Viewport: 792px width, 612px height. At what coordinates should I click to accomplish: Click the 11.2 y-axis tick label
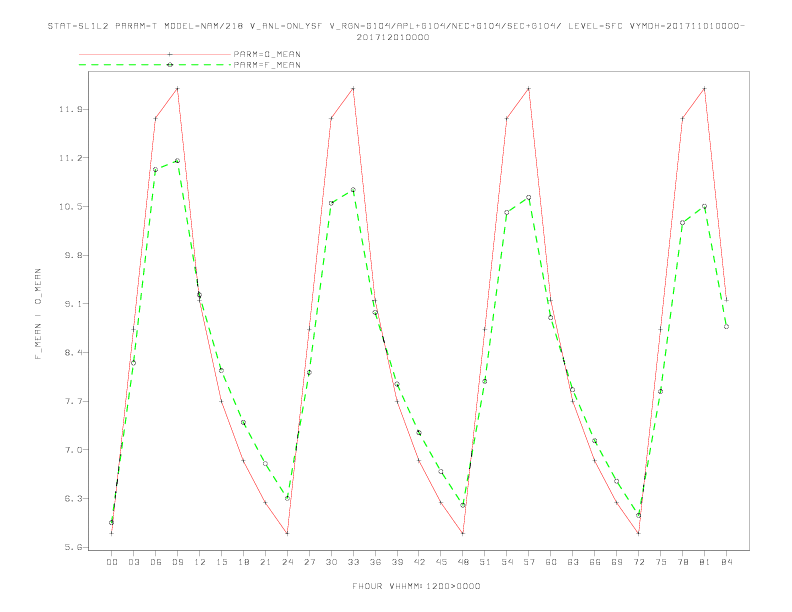click(71, 158)
